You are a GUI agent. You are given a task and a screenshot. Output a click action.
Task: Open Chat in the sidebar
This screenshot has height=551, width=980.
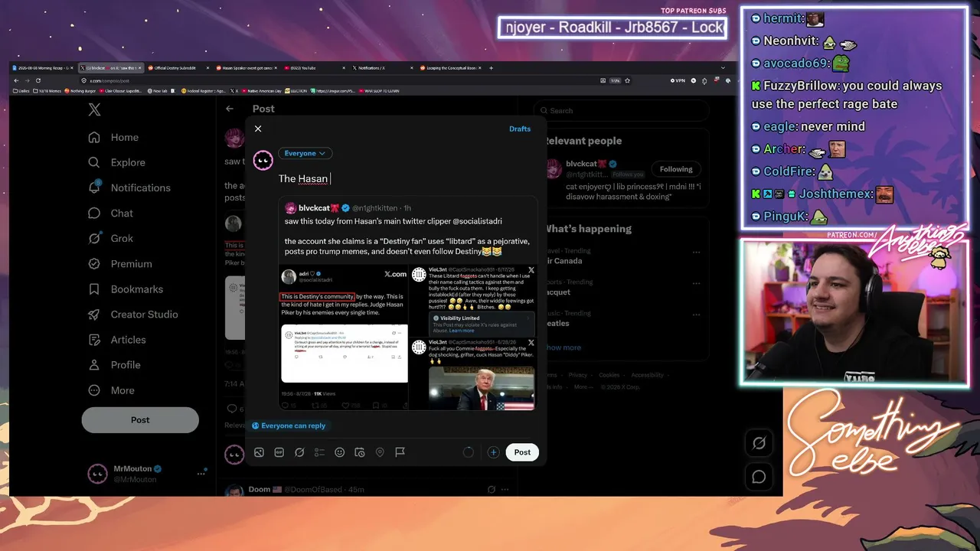point(110,213)
